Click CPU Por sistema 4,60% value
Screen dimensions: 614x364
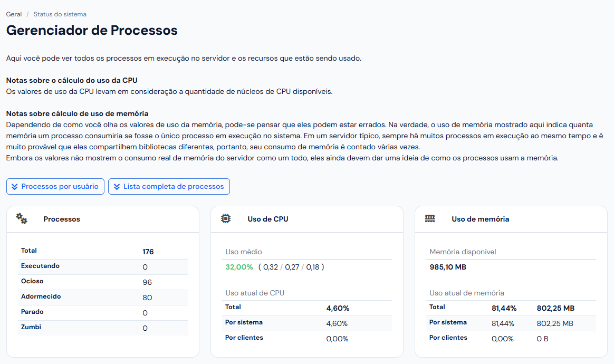pyautogui.click(x=337, y=323)
